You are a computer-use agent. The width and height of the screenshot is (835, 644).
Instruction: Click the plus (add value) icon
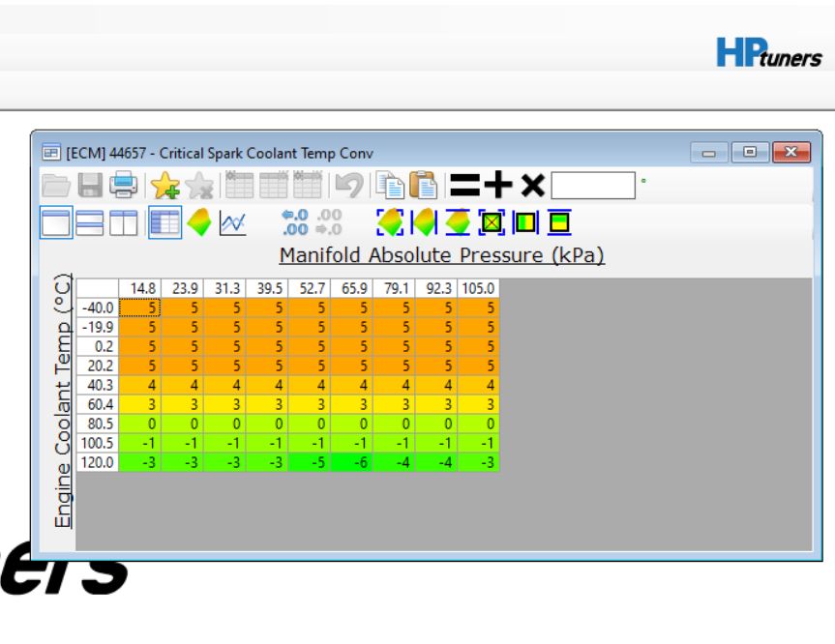(x=499, y=185)
